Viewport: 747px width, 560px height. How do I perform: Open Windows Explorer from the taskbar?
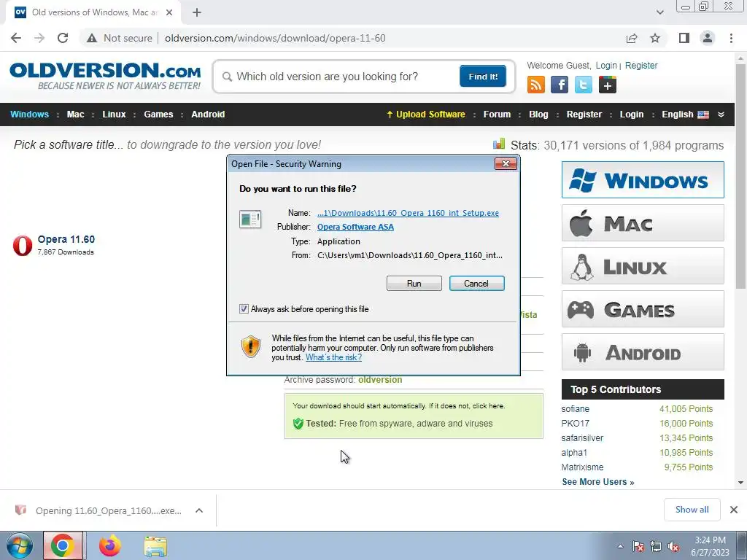tap(155, 545)
